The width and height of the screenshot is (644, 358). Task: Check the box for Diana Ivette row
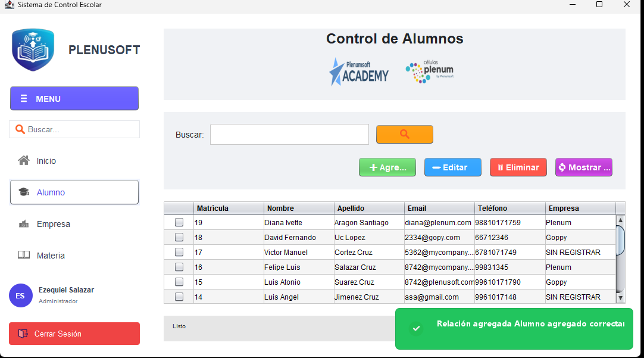tap(179, 223)
